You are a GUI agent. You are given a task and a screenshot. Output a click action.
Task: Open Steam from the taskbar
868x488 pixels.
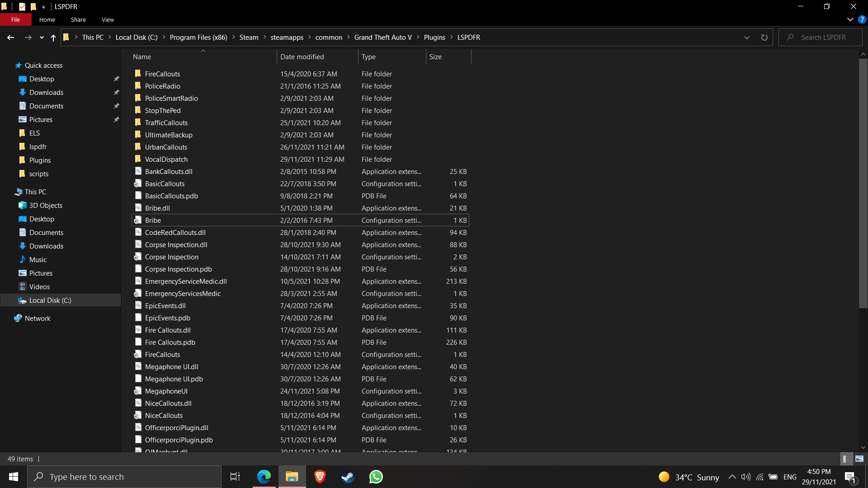pyautogui.click(x=348, y=477)
